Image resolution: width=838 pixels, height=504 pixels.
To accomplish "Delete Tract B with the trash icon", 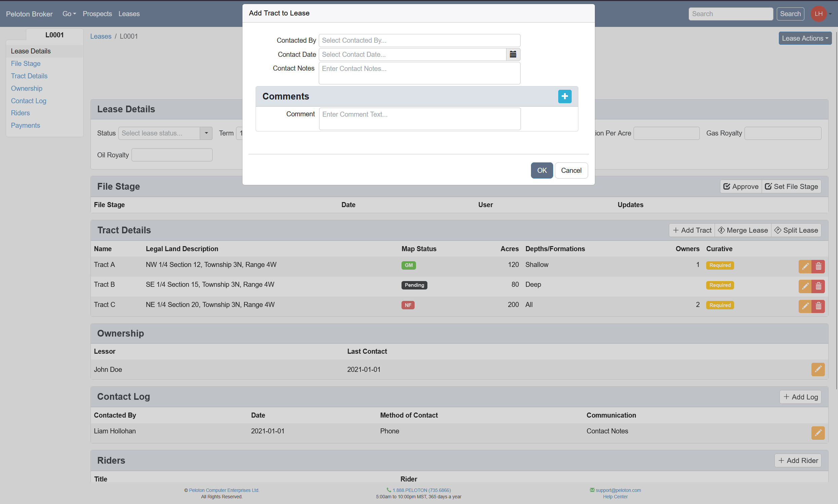I will coord(818,286).
